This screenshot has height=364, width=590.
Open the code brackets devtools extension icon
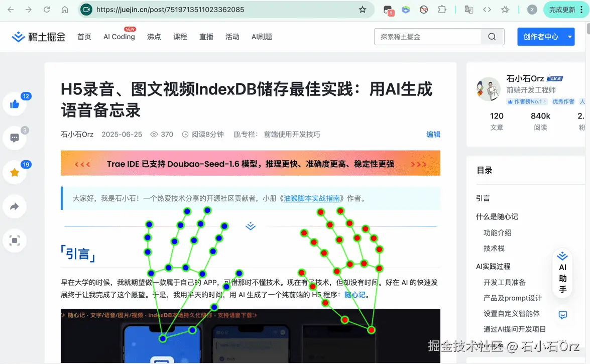click(x=487, y=10)
